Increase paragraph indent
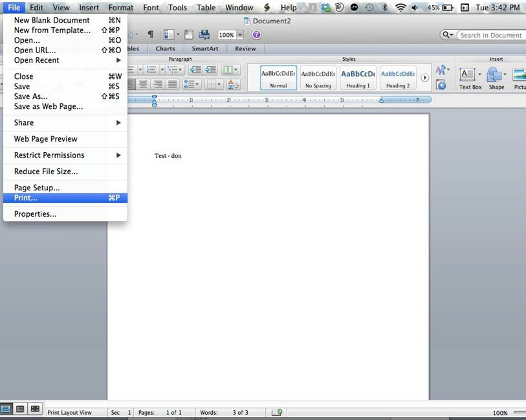 (211, 70)
